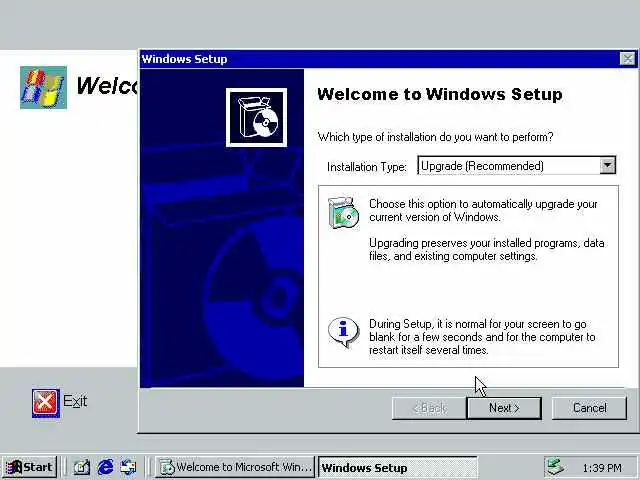The image size is (640, 480).
Task: Click the 'During Setup, it is normal' note
Action: pyautogui.click(x=482, y=337)
